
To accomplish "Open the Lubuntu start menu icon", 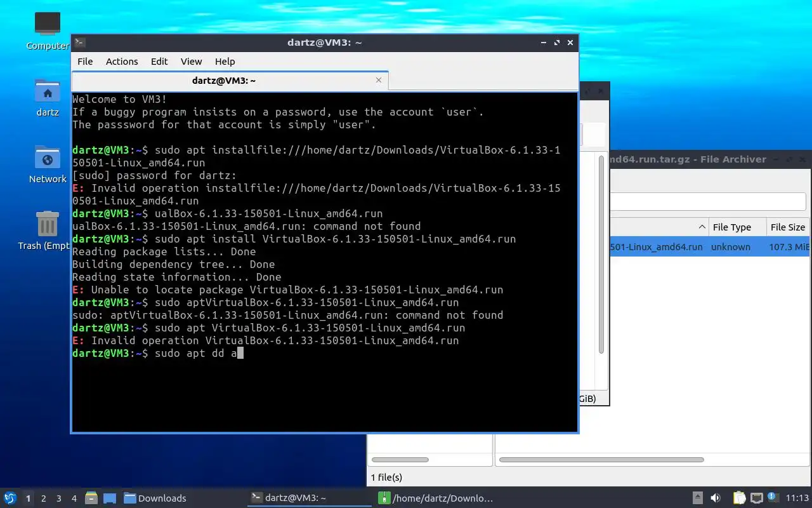I will coord(10,498).
